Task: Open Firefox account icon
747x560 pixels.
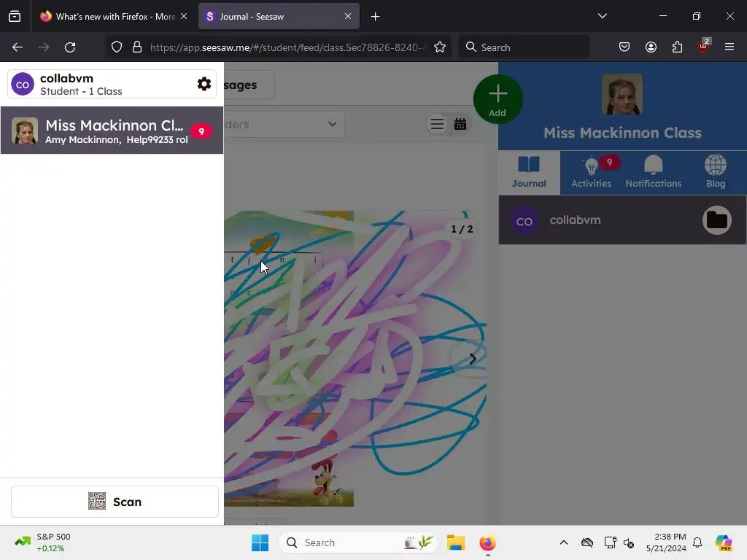Action: click(x=651, y=47)
